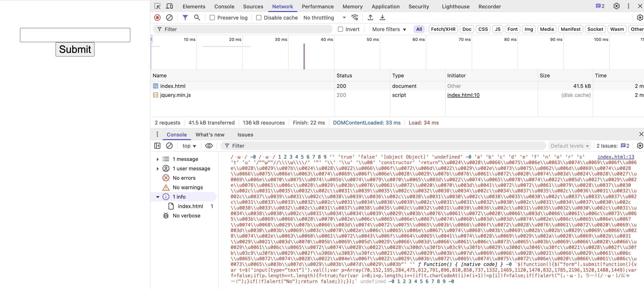
Task: Expand the 1 user message group
Action: click(x=158, y=169)
